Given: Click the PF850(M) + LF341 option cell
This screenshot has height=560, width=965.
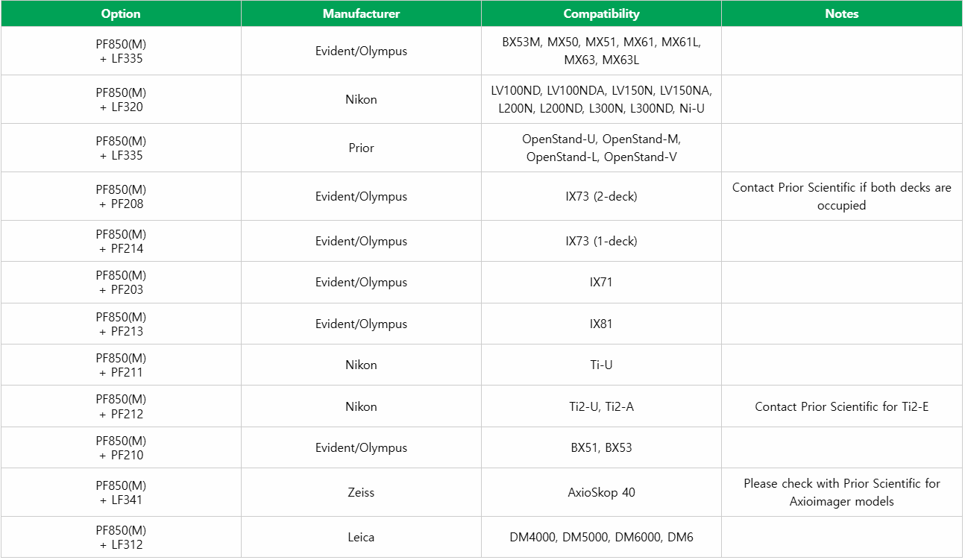Looking at the screenshot, I should pyautogui.click(x=120, y=492).
